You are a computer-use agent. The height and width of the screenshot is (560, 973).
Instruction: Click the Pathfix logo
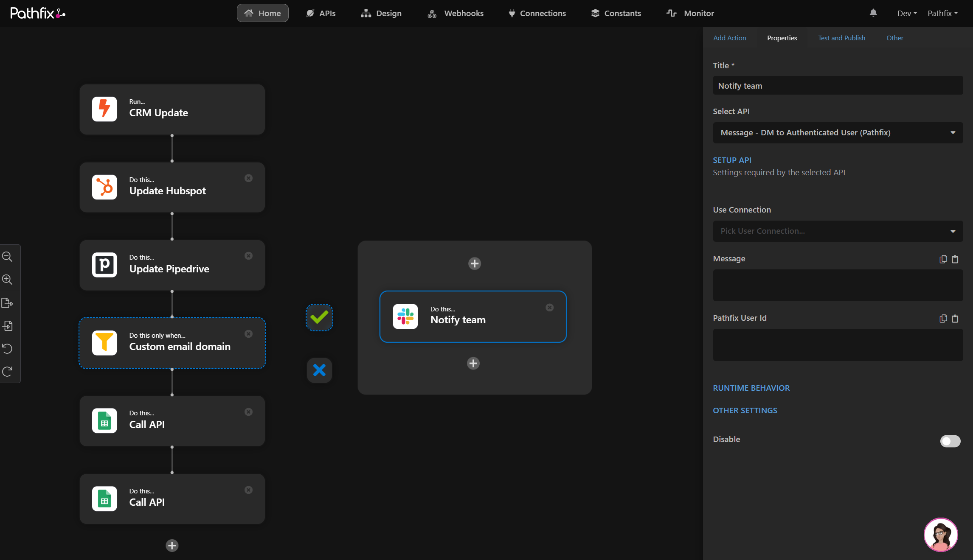(x=38, y=13)
